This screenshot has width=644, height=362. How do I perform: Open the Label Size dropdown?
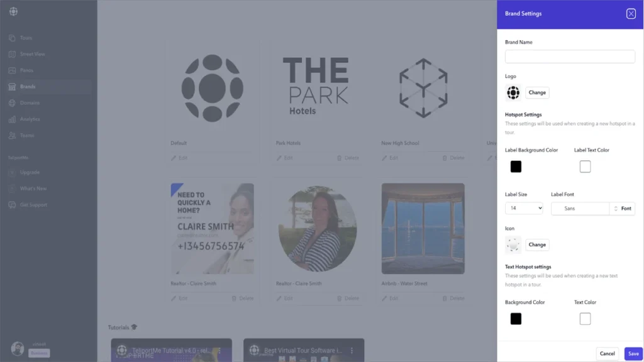pyautogui.click(x=524, y=208)
